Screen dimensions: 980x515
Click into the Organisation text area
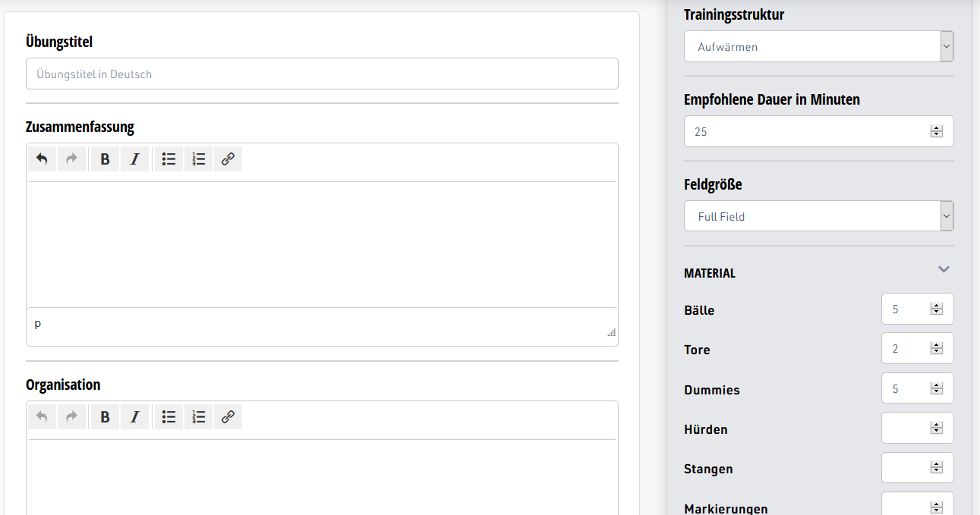tap(322, 478)
